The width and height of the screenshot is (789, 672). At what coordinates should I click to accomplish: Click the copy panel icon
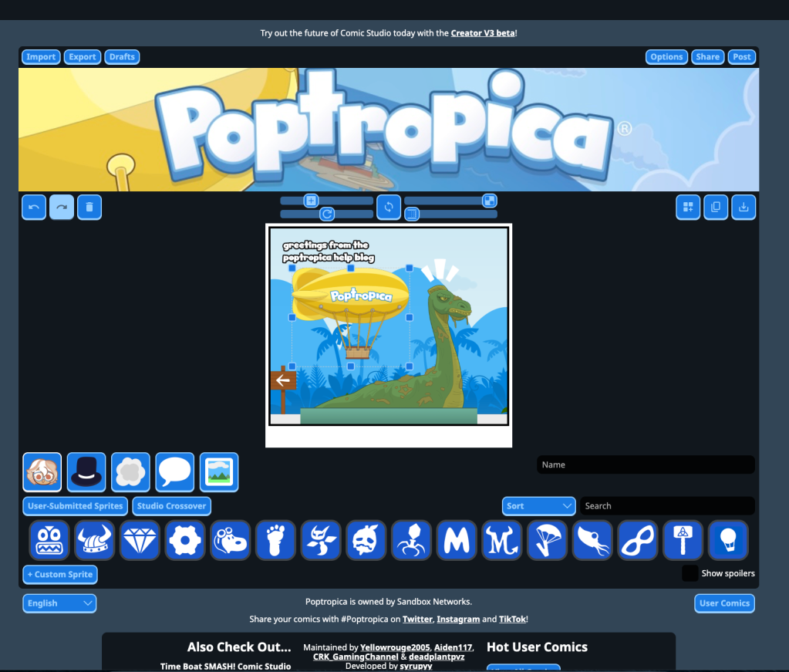point(716,207)
